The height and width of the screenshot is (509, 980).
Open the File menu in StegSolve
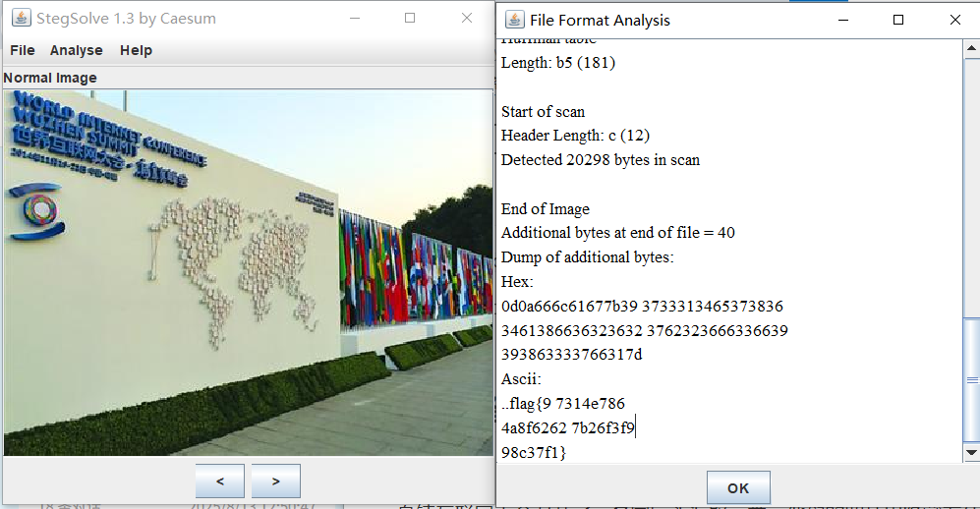(23, 50)
